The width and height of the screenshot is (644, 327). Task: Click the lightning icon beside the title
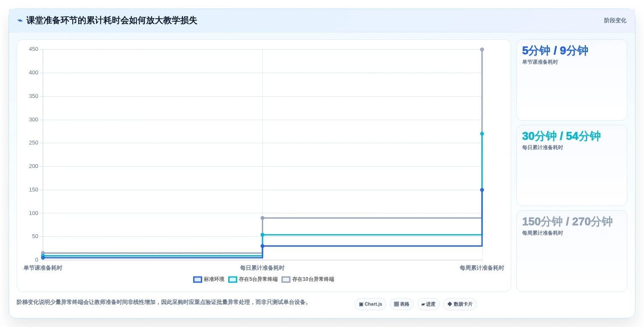click(x=20, y=21)
